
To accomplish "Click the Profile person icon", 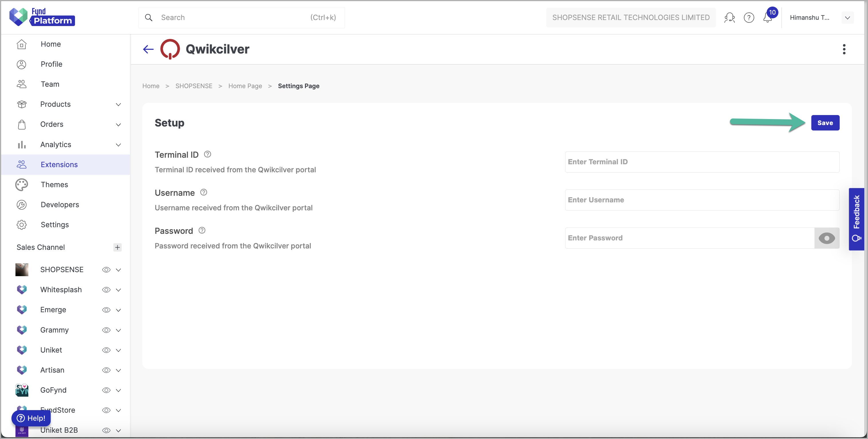I will point(21,64).
